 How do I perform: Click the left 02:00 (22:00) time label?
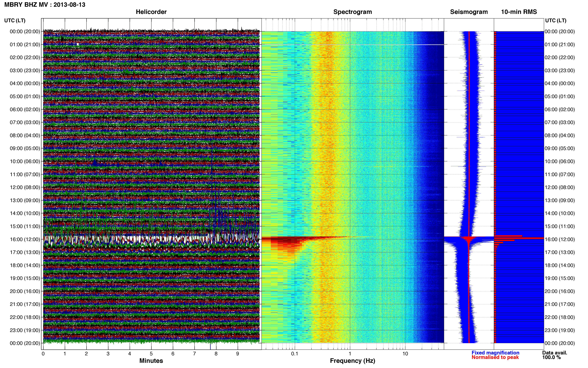[25, 57]
